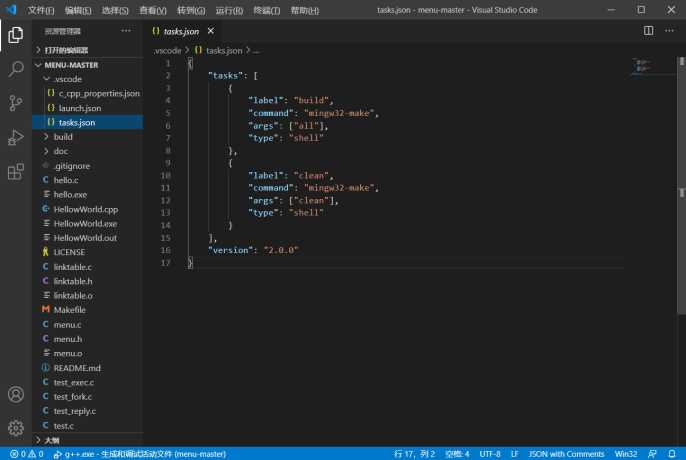
Task: Open the Search view in activity bar
Action: pos(16,69)
